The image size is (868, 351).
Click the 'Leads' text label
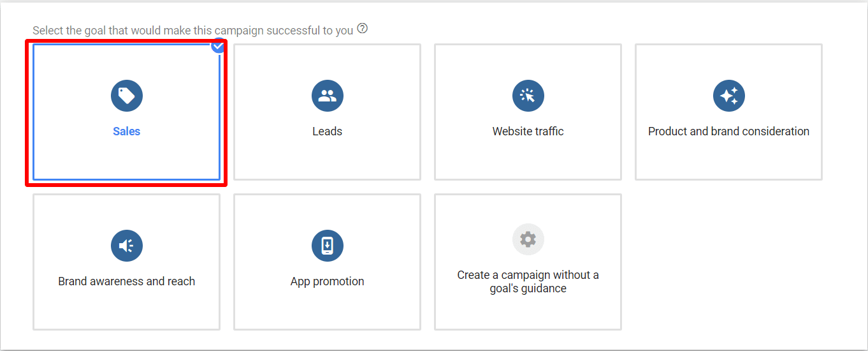(x=327, y=131)
